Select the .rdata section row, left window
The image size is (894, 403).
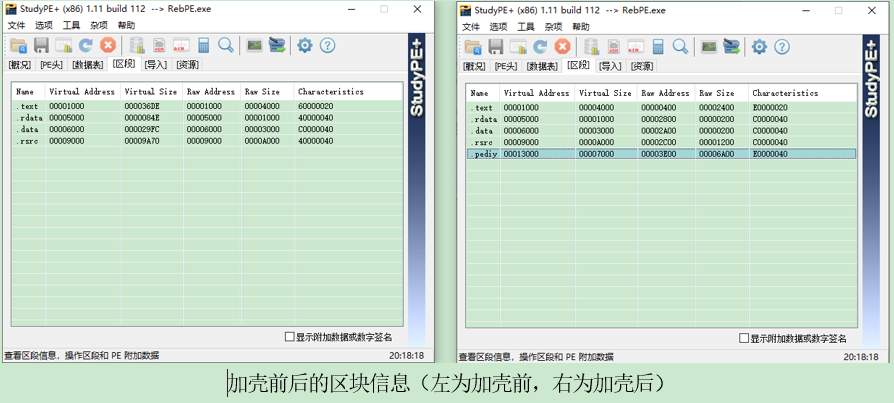click(x=207, y=118)
